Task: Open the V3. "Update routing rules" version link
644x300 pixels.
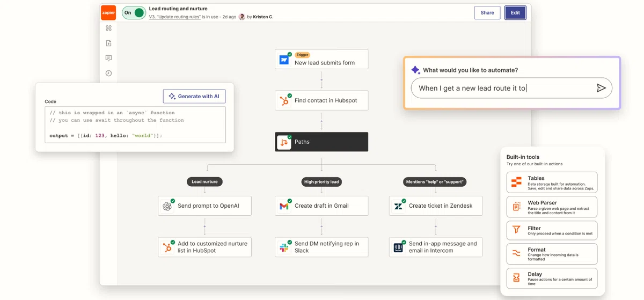Action: pos(175,17)
